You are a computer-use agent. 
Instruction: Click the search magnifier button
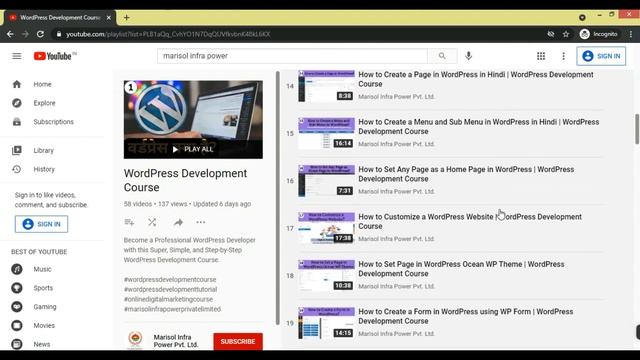coord(442,56)
